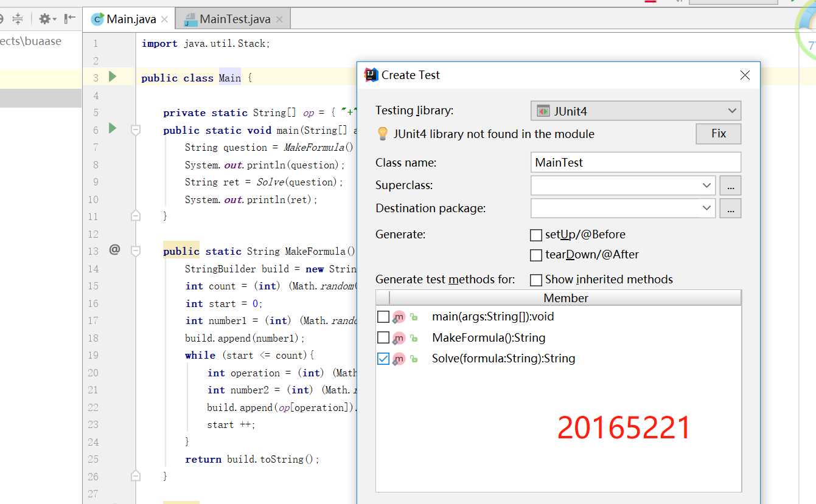This screenshot has width=816, height=504.
Task: Click the 'ects\buaase' path in project panel
Action: point(30,41)
